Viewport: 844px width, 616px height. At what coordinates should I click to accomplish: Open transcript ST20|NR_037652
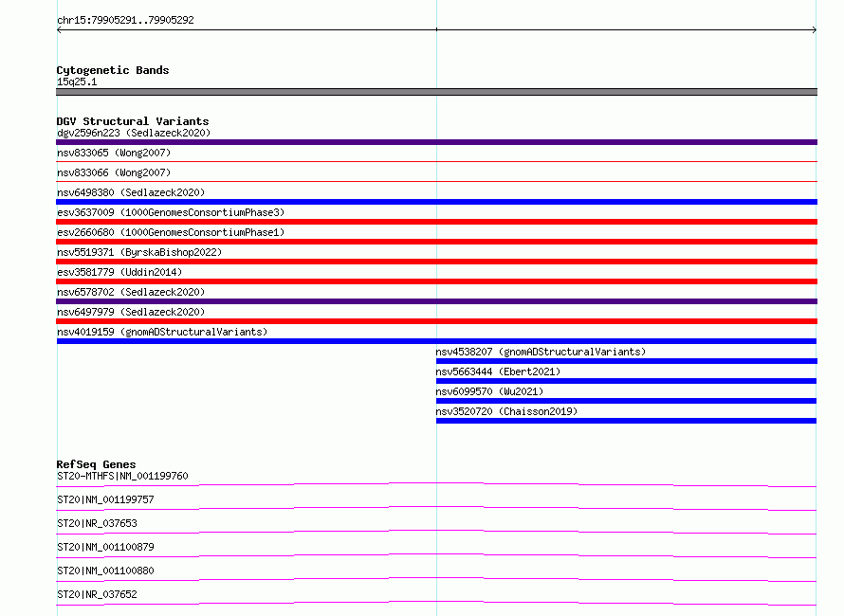(97, 594)
